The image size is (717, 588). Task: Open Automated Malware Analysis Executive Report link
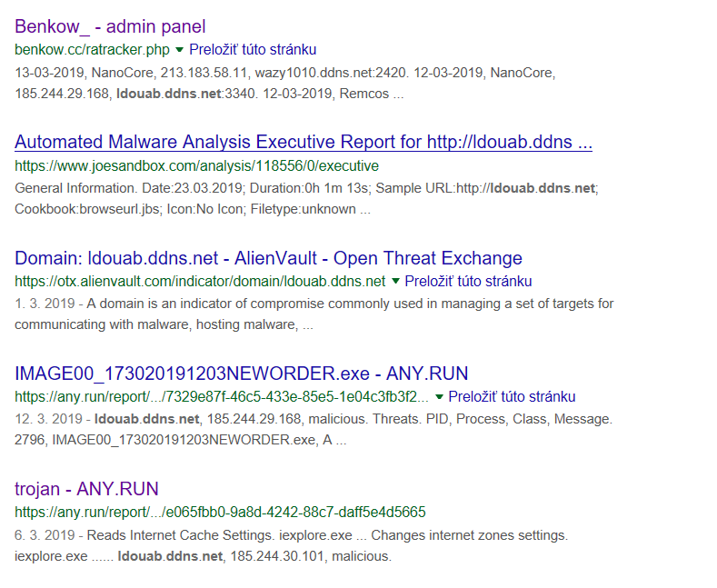click(304, 142)
